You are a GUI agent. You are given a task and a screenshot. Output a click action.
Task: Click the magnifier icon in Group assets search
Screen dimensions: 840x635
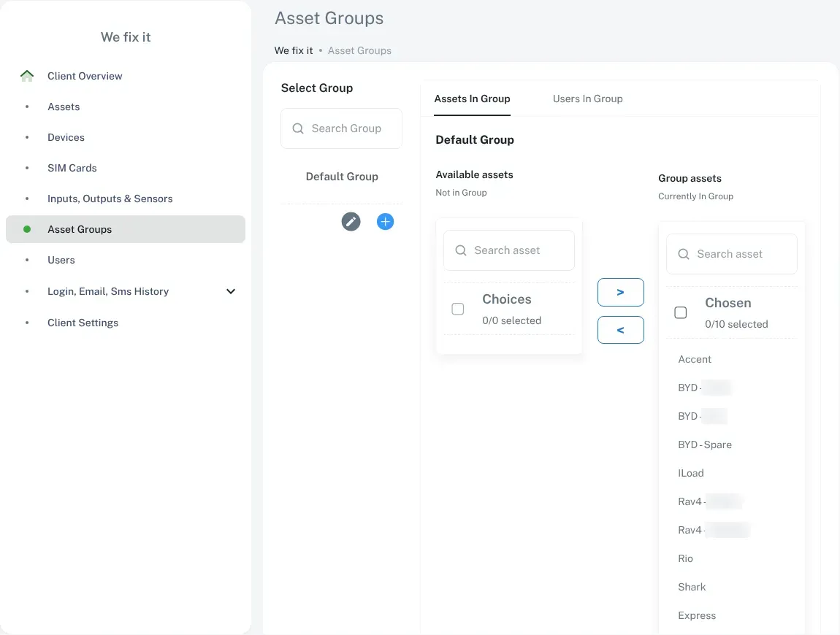(x=684, y=254)
